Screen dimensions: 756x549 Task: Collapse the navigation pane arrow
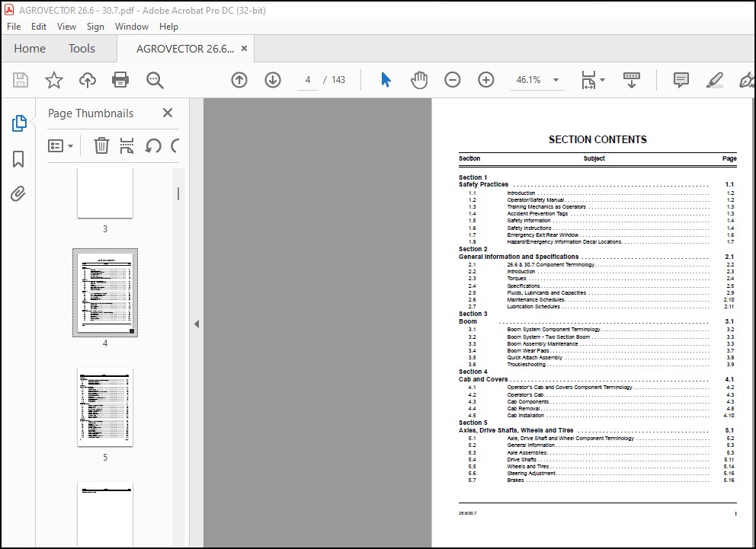pyautogui.click(x=196, y=324)
